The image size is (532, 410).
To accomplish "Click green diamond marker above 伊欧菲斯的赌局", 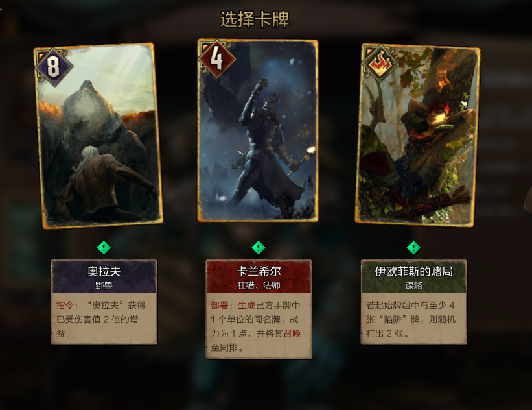I will pos(413,248).
